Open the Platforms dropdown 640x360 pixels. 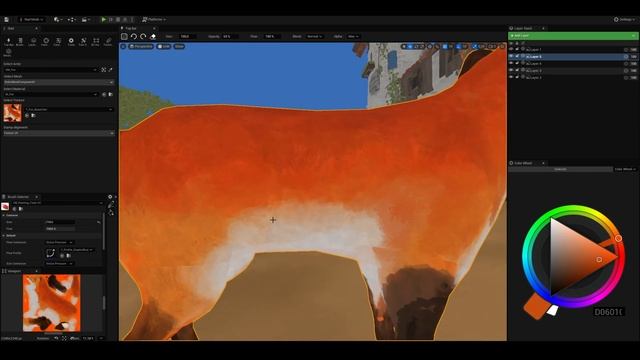tap(154, 19)
